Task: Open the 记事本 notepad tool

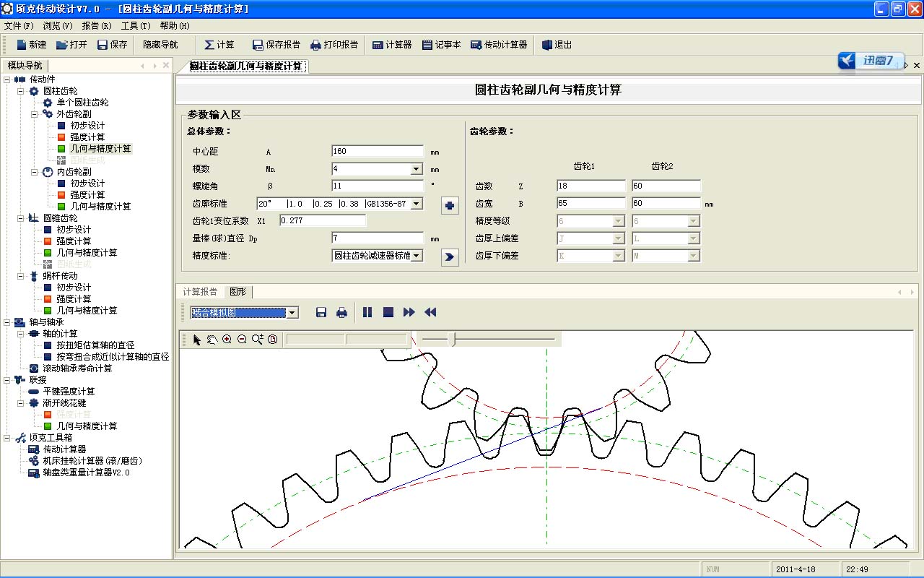Action: point(441,45)
